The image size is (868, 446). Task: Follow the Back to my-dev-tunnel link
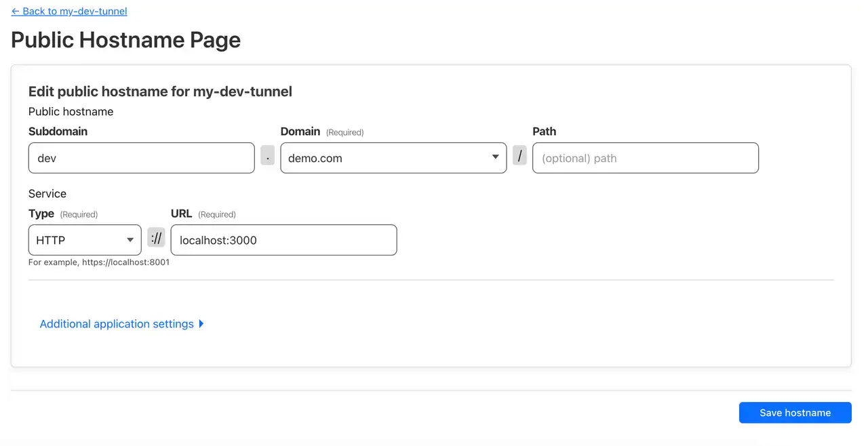click(68, 11)
